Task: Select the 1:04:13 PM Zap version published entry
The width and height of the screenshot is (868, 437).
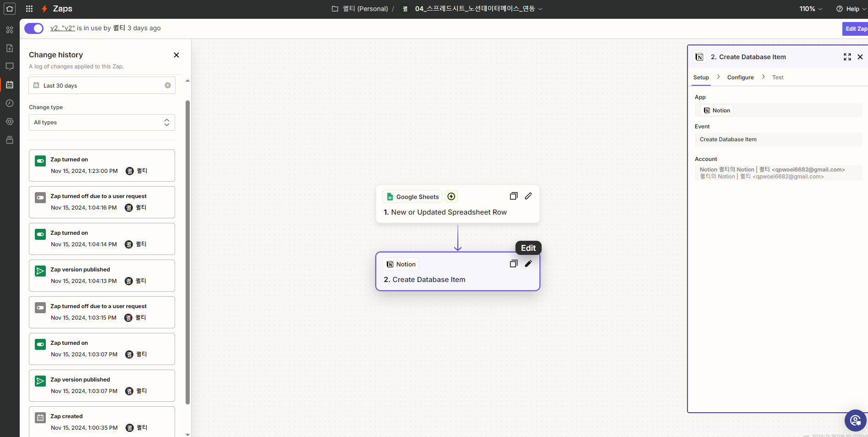Action: click(102, 276)
